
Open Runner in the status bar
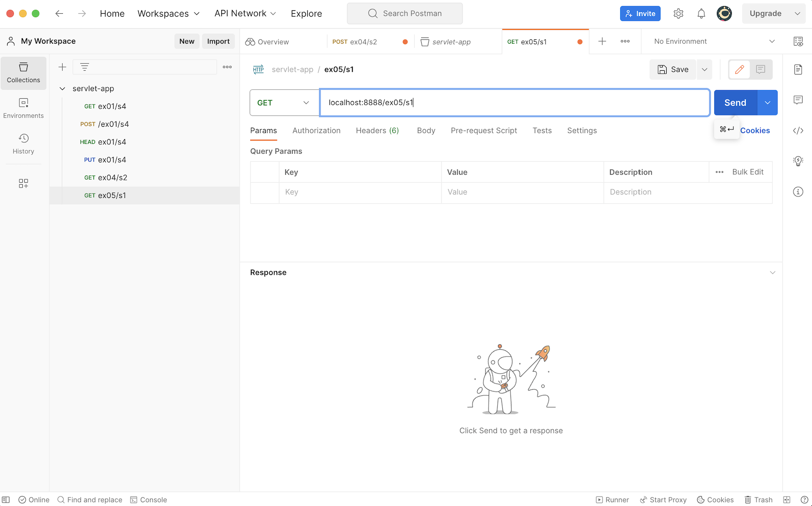pos(613,500)
